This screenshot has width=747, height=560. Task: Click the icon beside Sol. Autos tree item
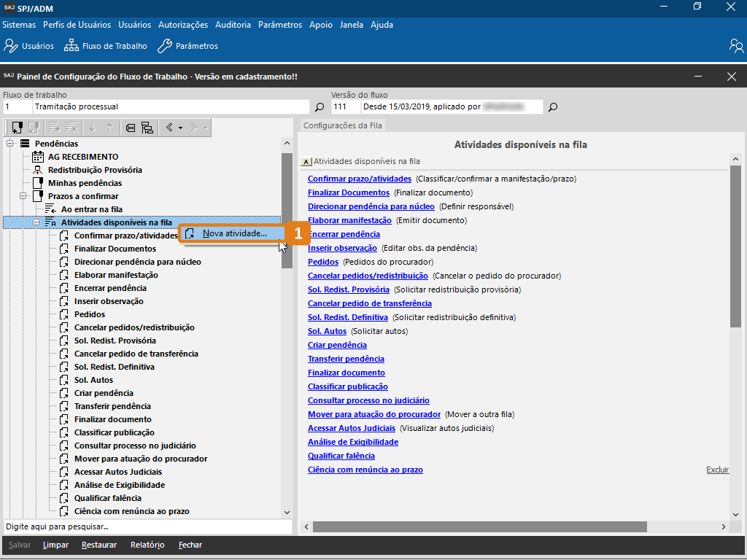pyautogui.click(x=64, y=380)
